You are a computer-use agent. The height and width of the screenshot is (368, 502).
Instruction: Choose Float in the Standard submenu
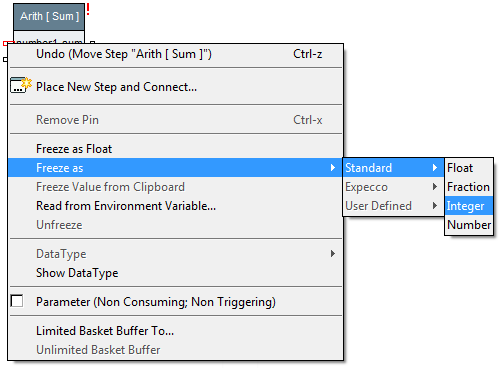coord(469,168)
